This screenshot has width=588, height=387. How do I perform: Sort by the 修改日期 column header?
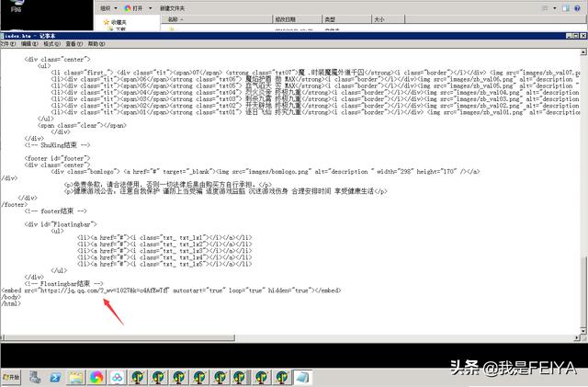click(297, 19)
